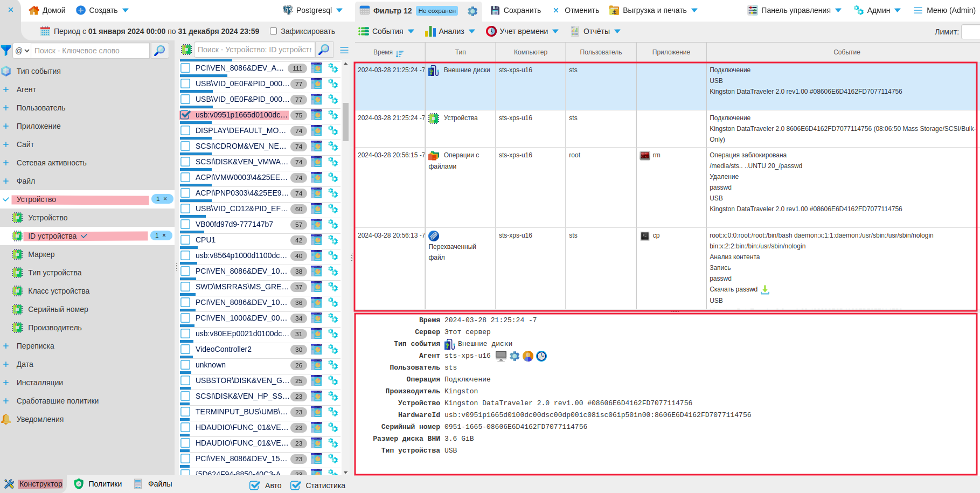Enable the Зафиксировать checkbox
Image resolution: width=980 pixels, height=493 pixels.
pos(273,31)
